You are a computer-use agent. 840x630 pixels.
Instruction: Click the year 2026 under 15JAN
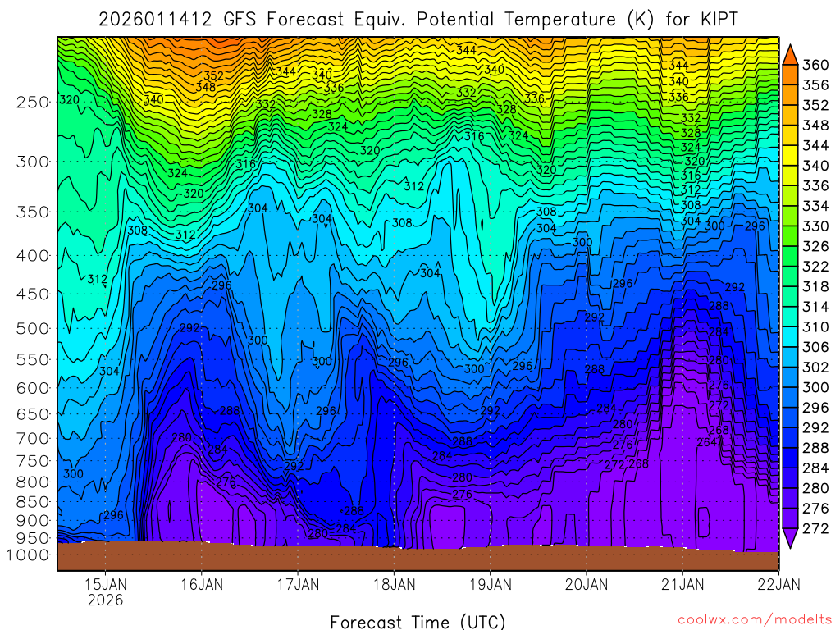pyautogui.click(x=106, y=600)
